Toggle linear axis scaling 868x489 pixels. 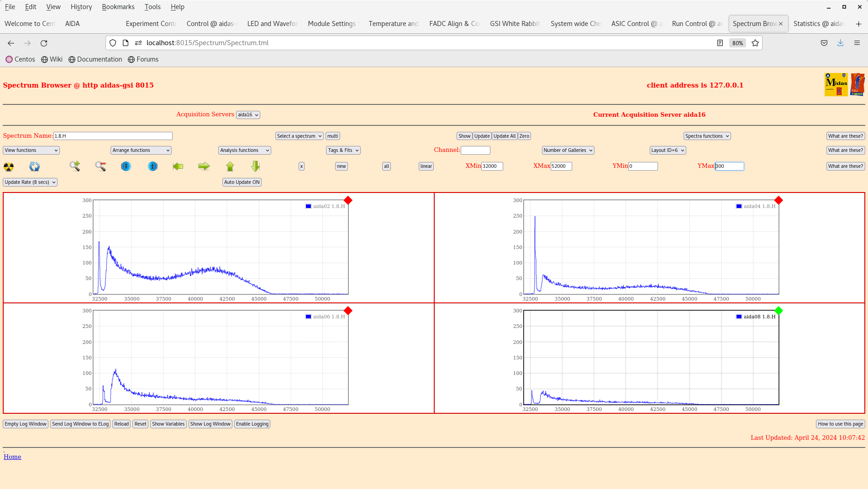pos(426,166)
